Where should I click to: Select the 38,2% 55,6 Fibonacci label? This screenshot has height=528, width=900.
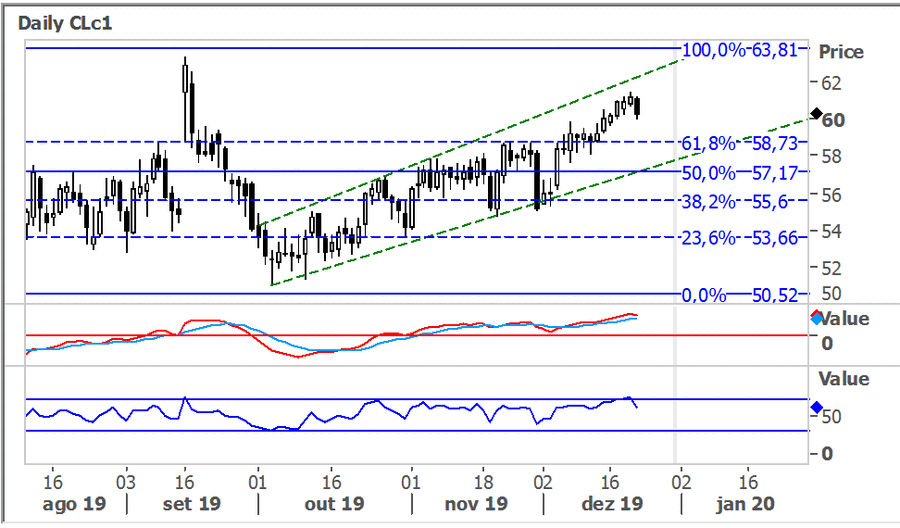point(735,201)
